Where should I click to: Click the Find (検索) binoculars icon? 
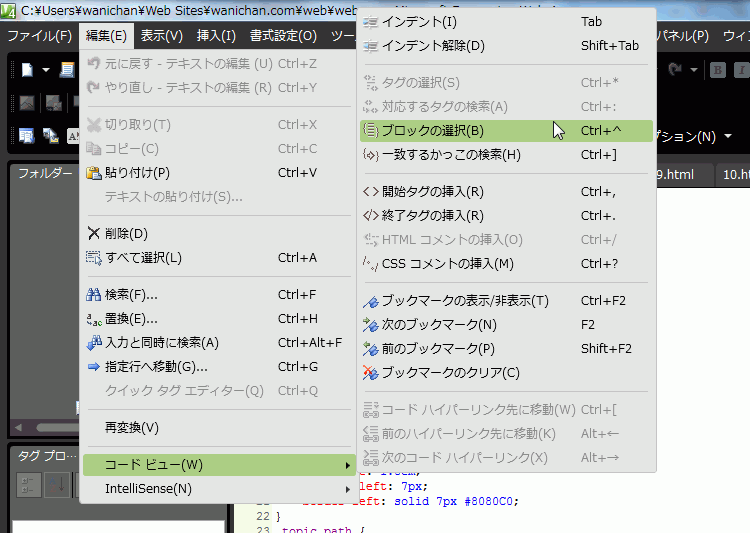point(94,295)
